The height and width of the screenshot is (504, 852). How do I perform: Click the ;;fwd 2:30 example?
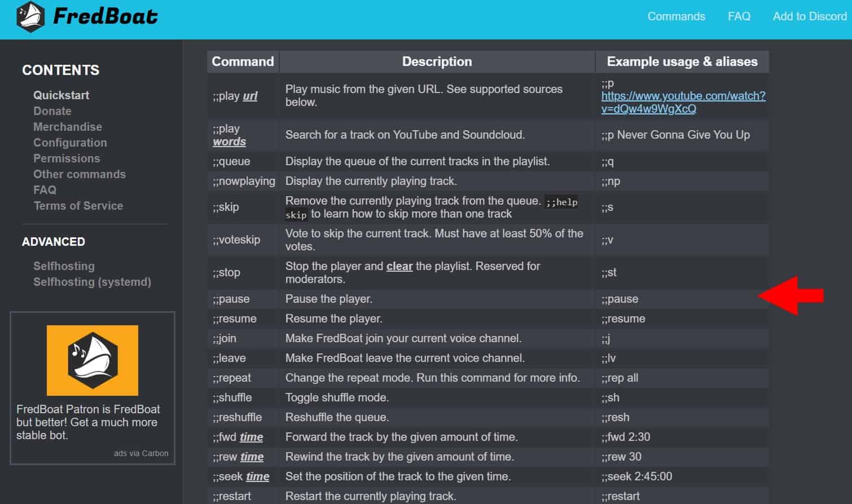coord(626,437)
